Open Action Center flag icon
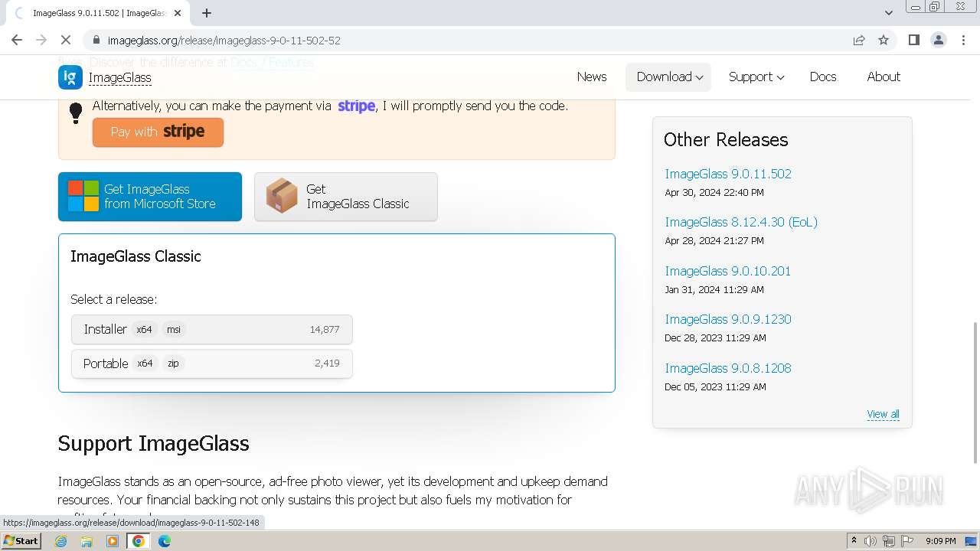 (x=907, y=541)
